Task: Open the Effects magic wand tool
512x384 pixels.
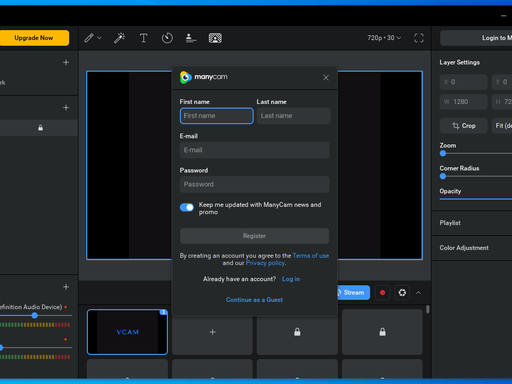Action: click(119, 38)
